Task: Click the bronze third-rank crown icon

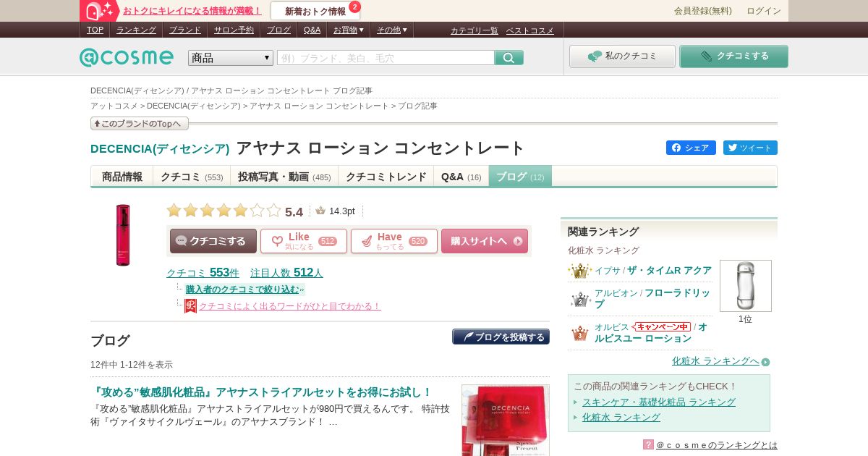Action: (580, 333)
